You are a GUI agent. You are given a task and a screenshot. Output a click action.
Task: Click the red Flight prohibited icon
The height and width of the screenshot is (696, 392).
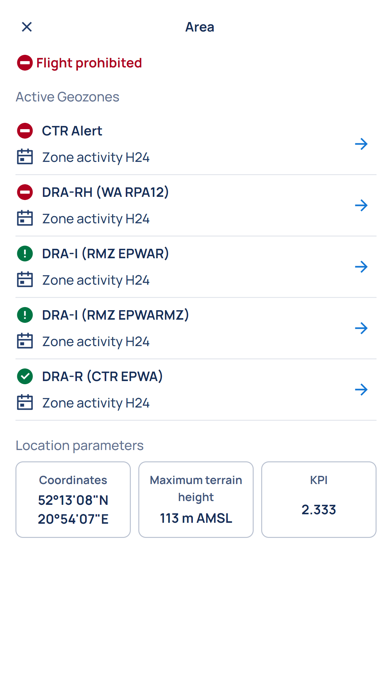tap(25, 63)
